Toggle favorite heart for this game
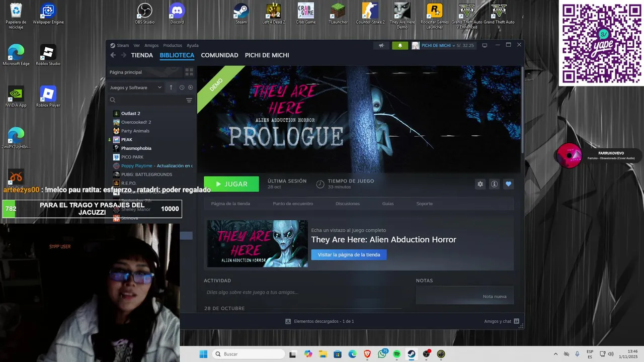This screenshot has width=644, height=362. 508,184
